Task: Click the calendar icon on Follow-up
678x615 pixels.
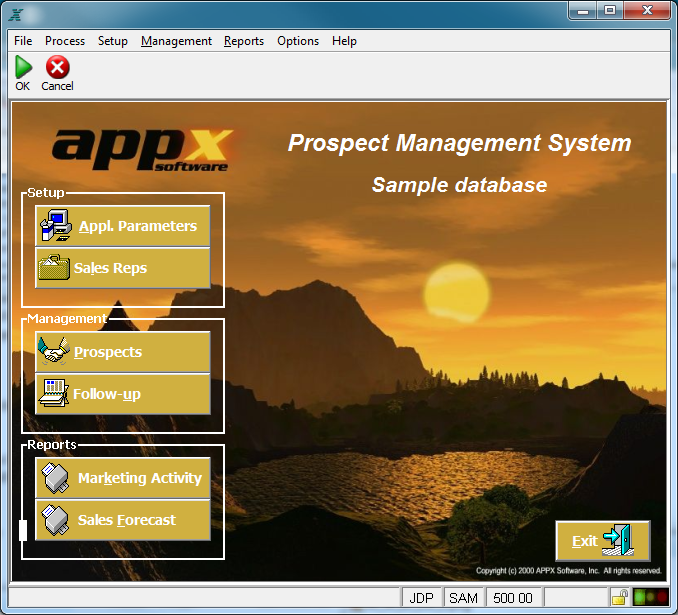Action: point(54,393)
